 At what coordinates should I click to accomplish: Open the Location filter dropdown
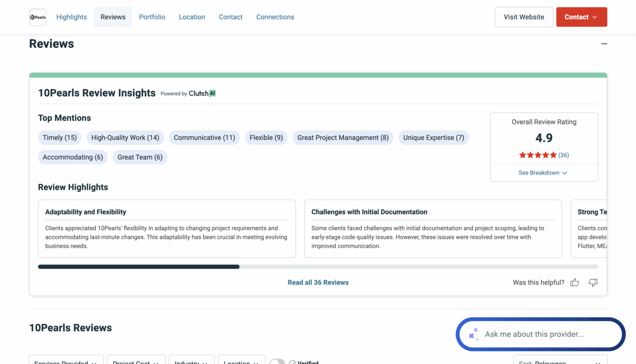242,360
